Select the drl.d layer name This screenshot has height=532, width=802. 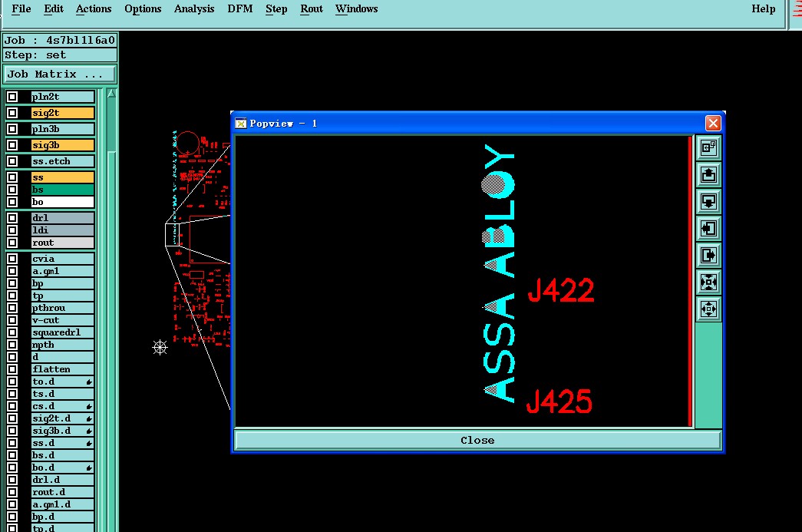pyautogui.click(x=63, y=480)
